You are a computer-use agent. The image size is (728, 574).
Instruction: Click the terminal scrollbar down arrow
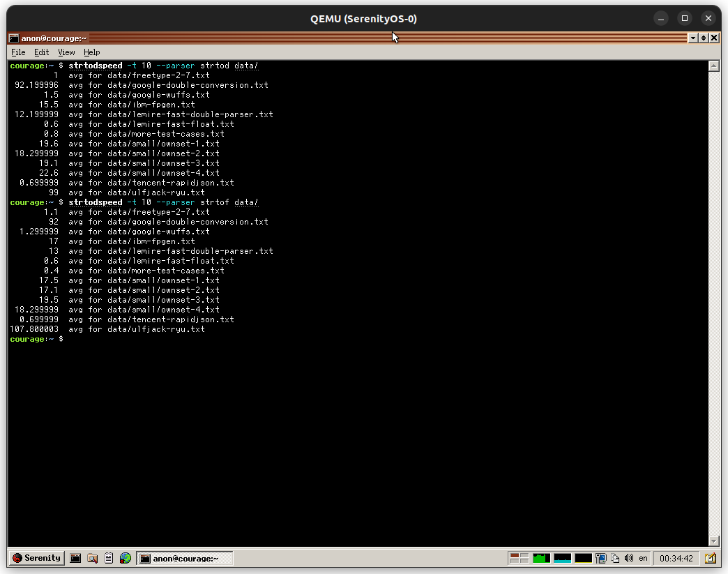pos(713,541)
